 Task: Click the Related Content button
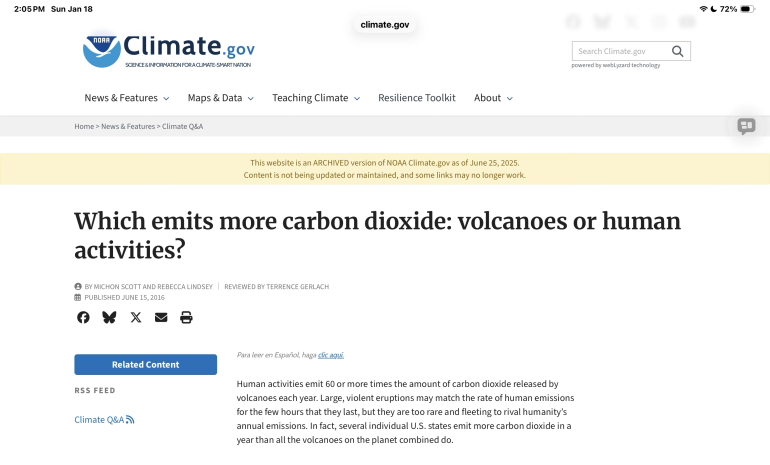point(145,365)
